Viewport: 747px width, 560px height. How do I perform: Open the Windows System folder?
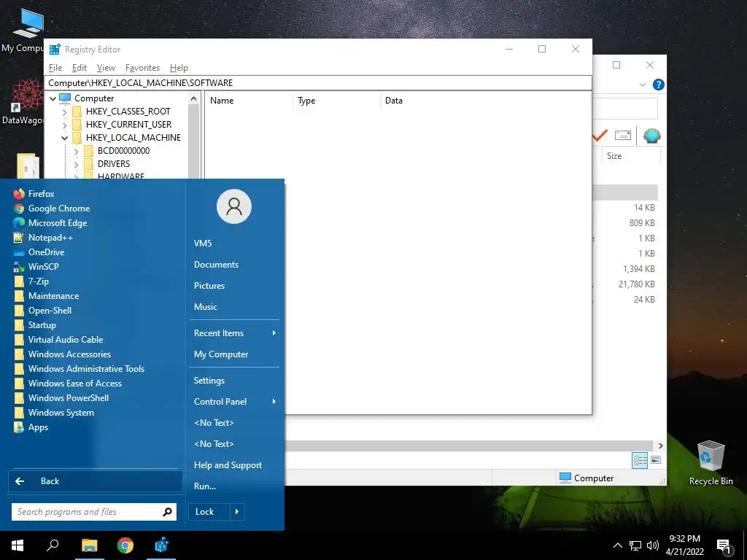coord(53,413)
